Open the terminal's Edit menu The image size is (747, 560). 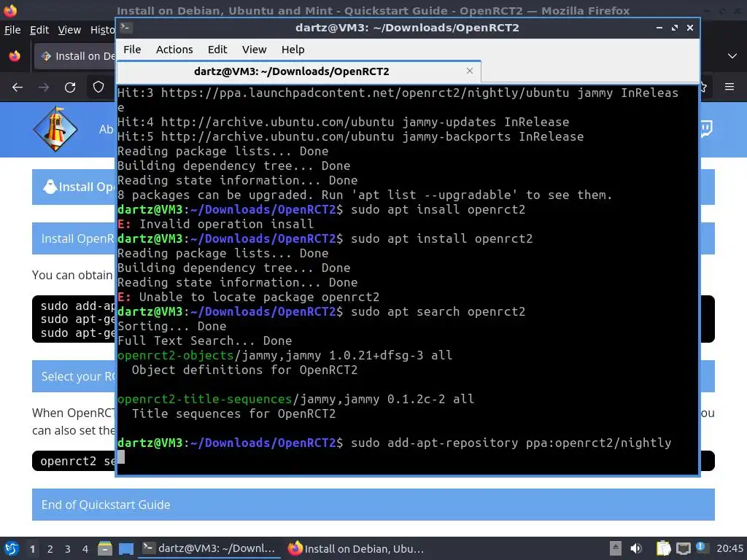pyautogui.click(x=217, y=50)
